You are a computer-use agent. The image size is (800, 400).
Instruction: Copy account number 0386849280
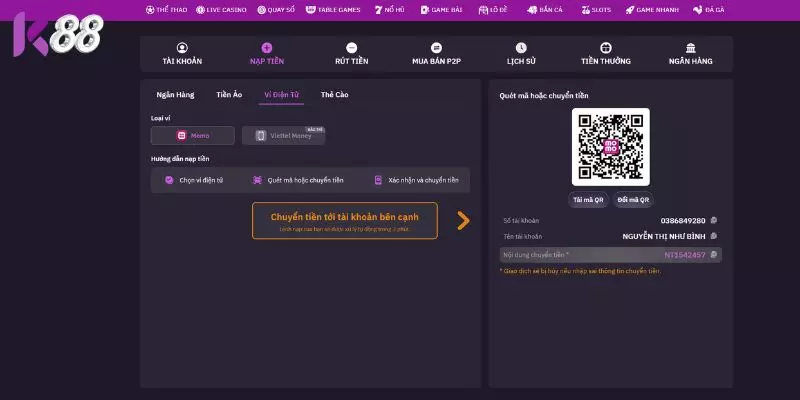click(x=714, y=220)
